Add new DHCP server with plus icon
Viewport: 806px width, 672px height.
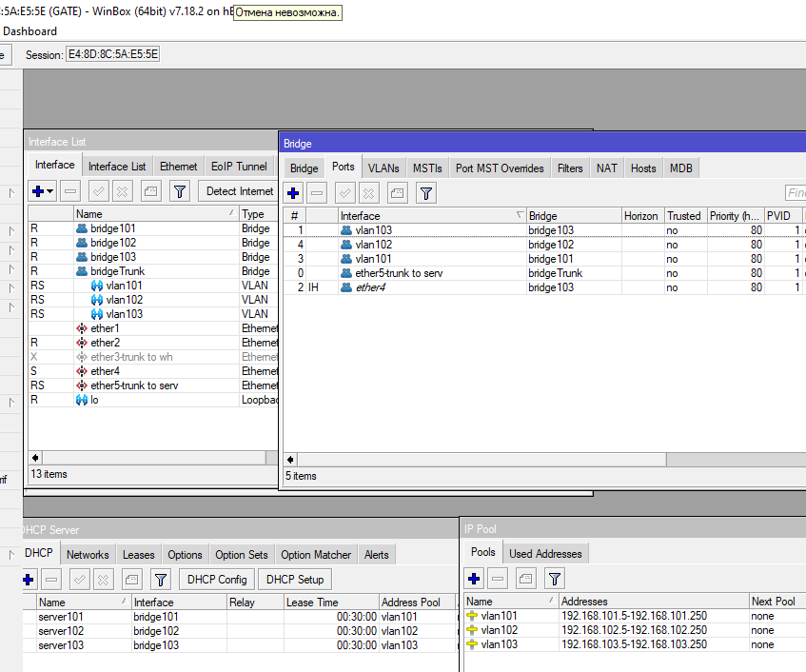[29, 580]
